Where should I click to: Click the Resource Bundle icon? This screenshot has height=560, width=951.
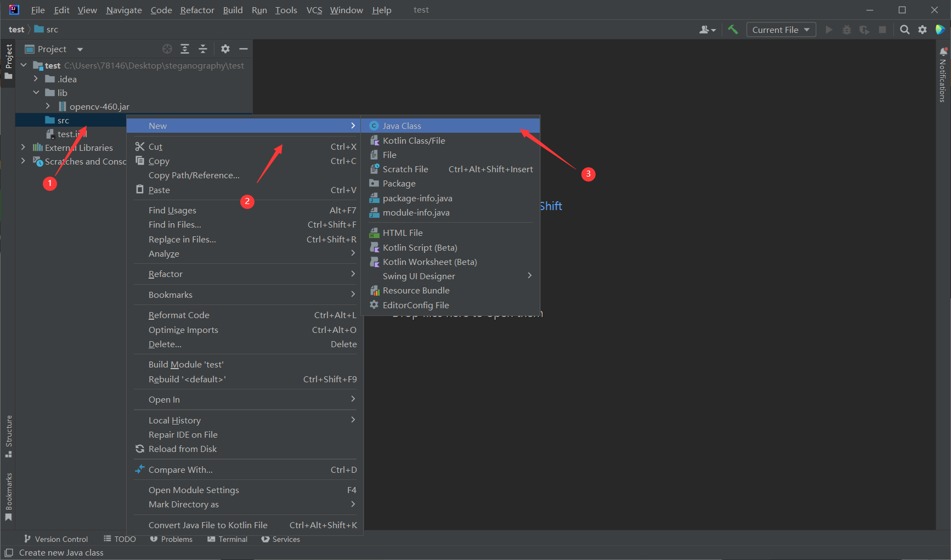pos(375,290)
